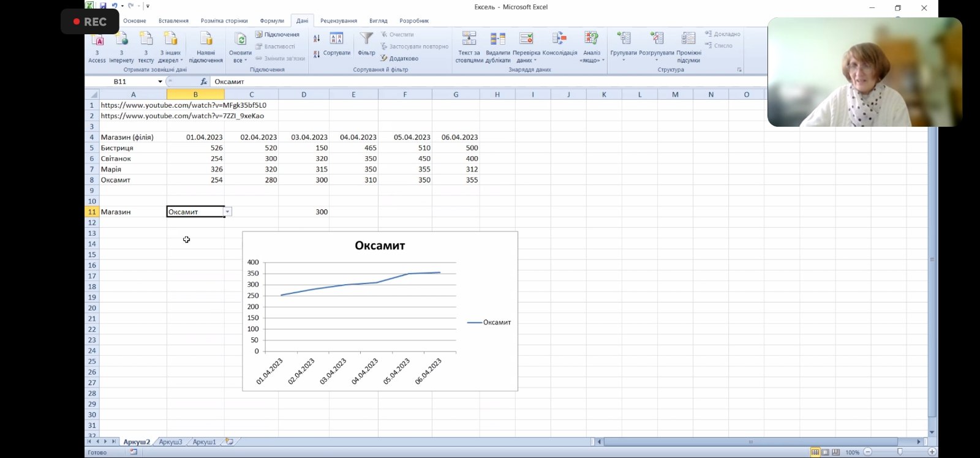This screenshot has width=980, height=458.
Task: Click the macro record icon in status bar
Action: 134,452
